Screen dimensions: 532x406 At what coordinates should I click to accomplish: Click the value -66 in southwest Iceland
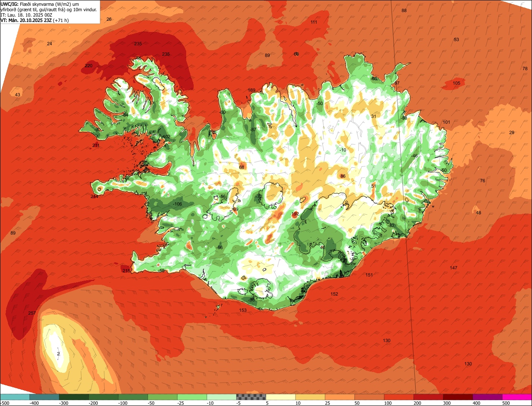click(219, 247)
